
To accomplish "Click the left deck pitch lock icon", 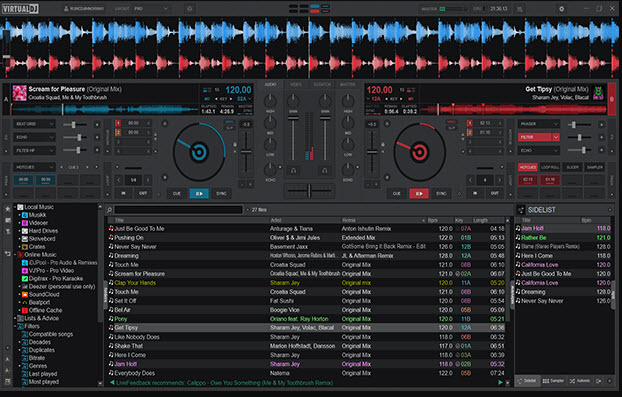I will pos(235,145).
